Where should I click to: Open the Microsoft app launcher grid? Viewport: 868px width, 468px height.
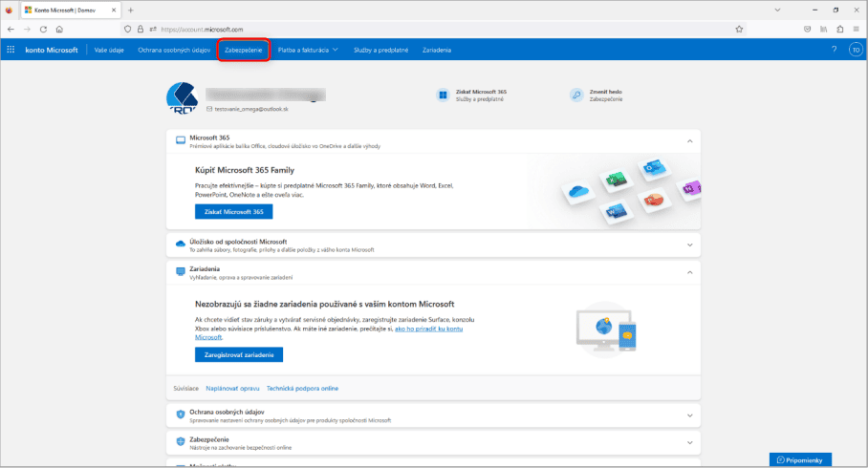pos(11,49)
